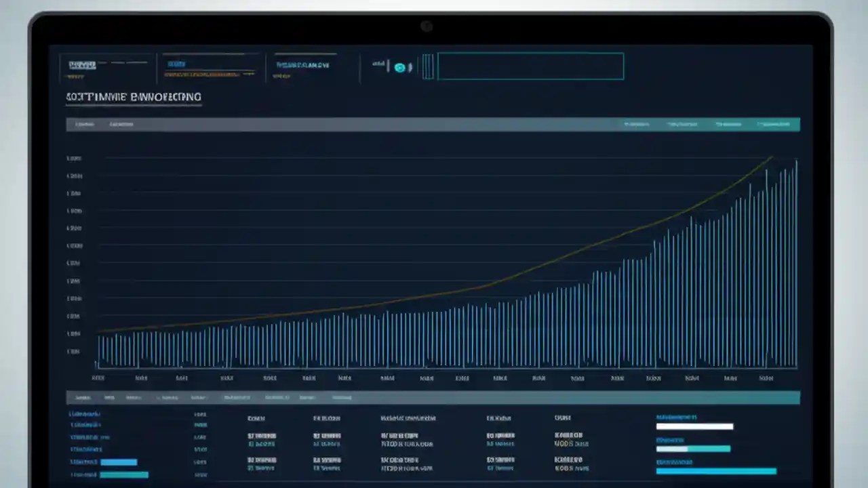Toggle the rightmost filter in the teal chart bar

pos(773,124)
